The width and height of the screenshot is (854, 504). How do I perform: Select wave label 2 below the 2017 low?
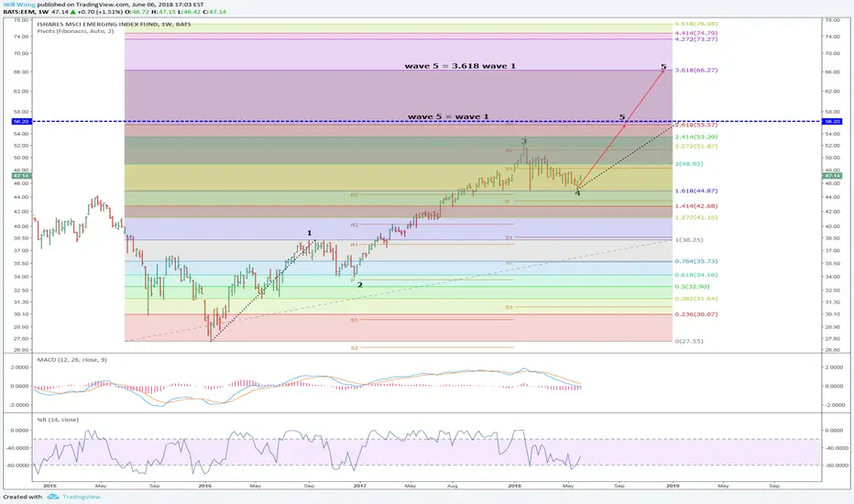pos(360,285)
